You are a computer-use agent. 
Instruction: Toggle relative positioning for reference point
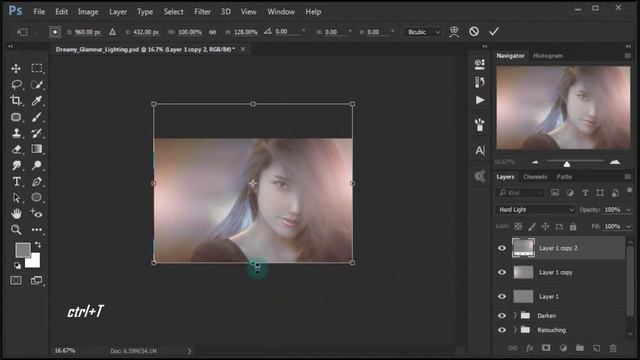[x=112, y=31]
